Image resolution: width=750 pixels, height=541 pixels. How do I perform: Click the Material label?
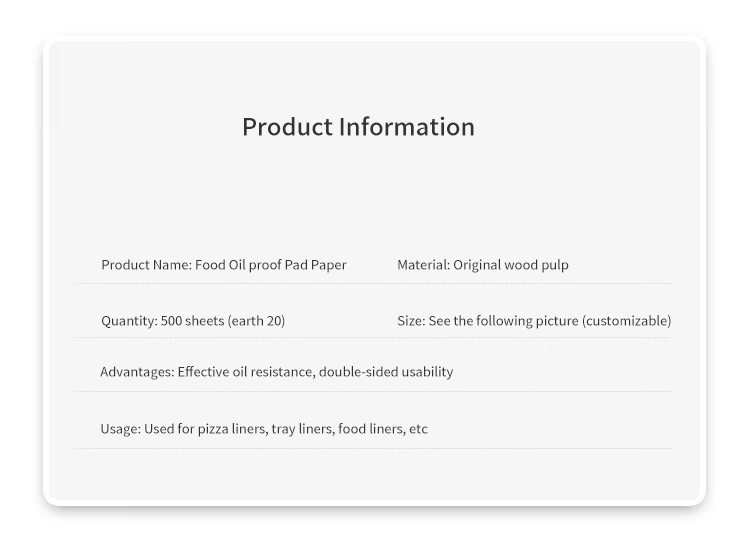(423, 265)
